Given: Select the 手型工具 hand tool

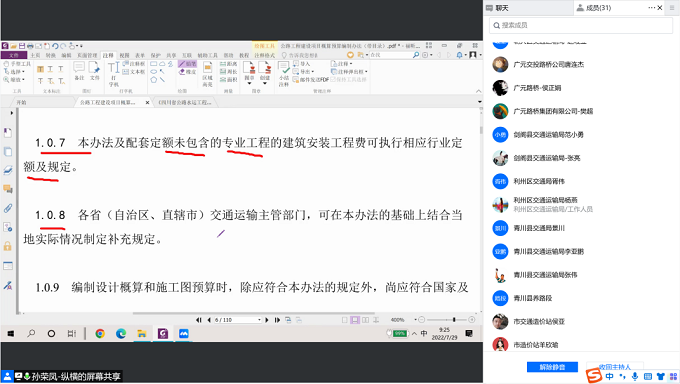Looking at the screenshot, I should 17,64.
